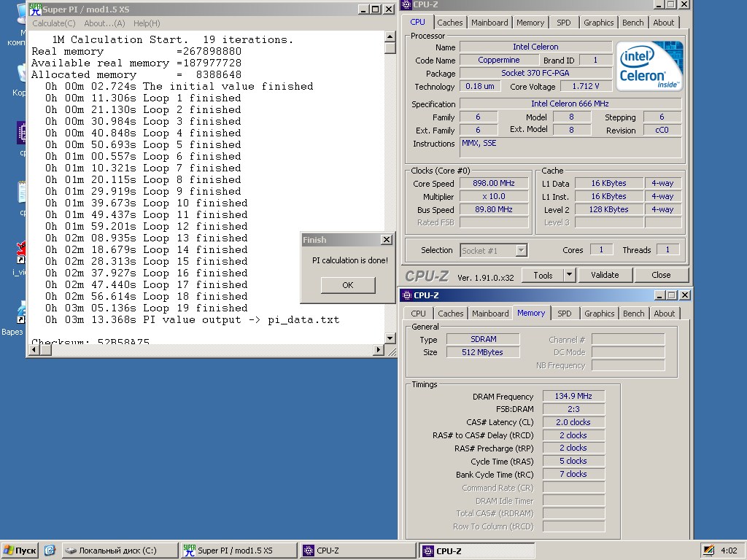Switch to Mainboard tab in lower CPU-Z window

tap(490, 314)
